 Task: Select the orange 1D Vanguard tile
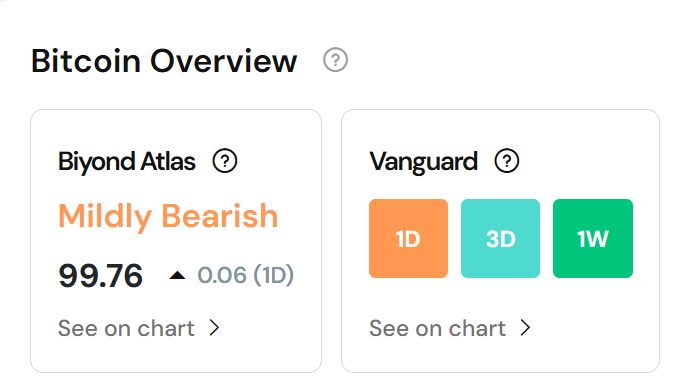[409, 239]
